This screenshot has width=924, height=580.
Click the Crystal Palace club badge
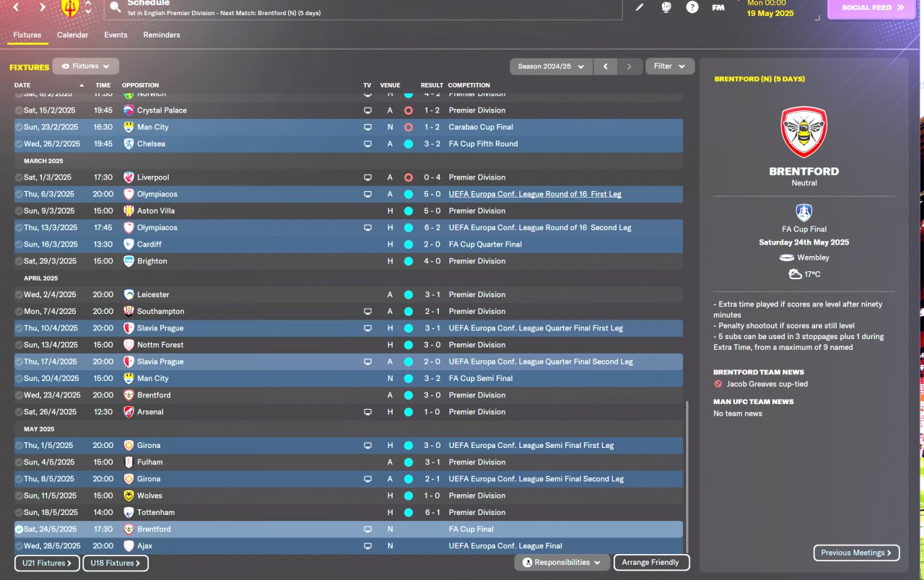tap(128, 110)
